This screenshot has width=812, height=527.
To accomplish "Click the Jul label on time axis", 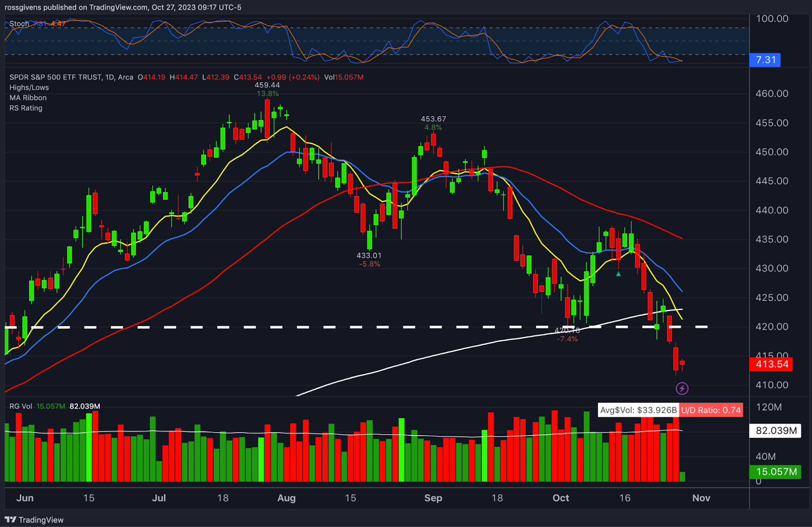I will 159,498.
